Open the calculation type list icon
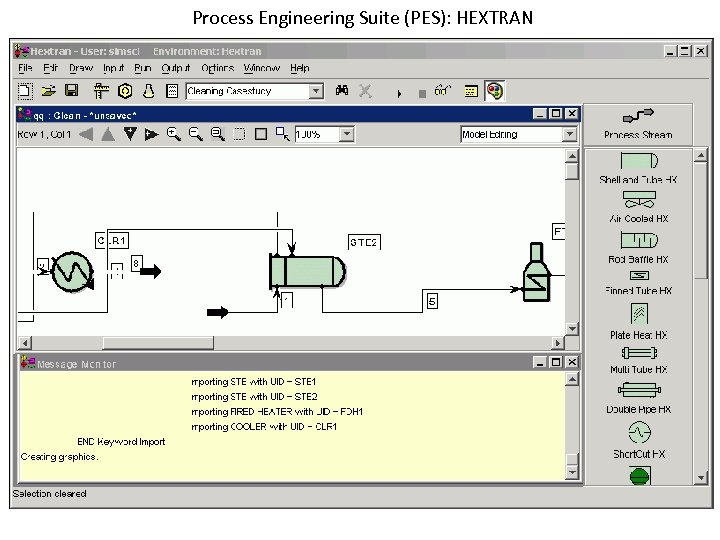This screenshot has height=540, width=720. click(172, 91)
